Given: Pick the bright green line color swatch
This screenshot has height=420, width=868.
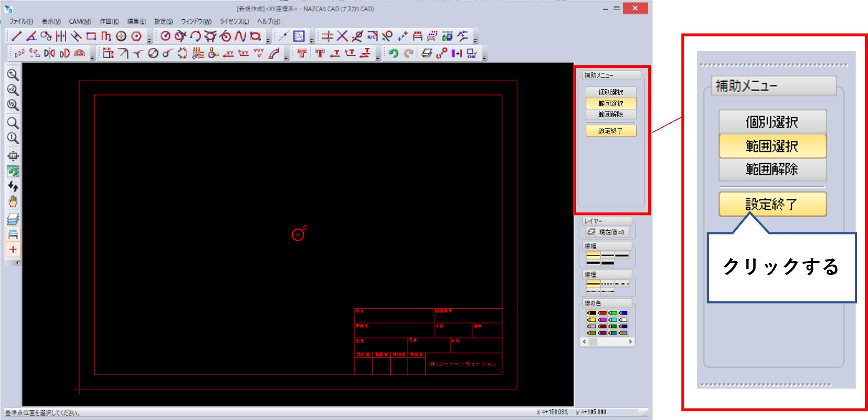Looking at the screenshot, I should point(613,313).
